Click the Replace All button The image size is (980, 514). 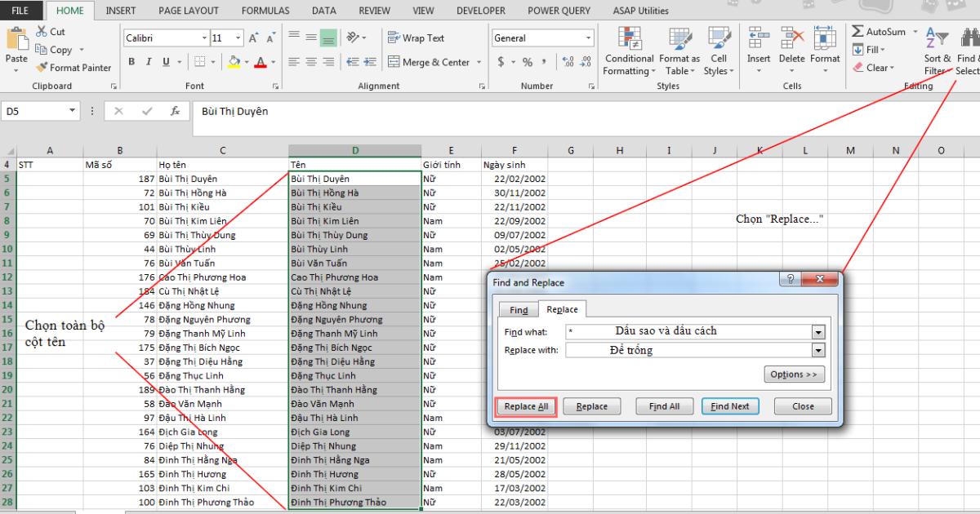525,405
